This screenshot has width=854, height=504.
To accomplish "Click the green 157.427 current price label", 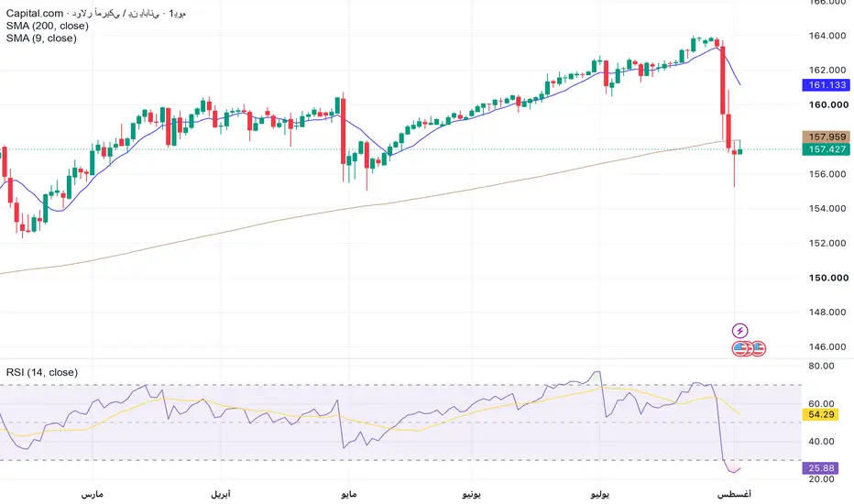I will click(x=827, y=149).
